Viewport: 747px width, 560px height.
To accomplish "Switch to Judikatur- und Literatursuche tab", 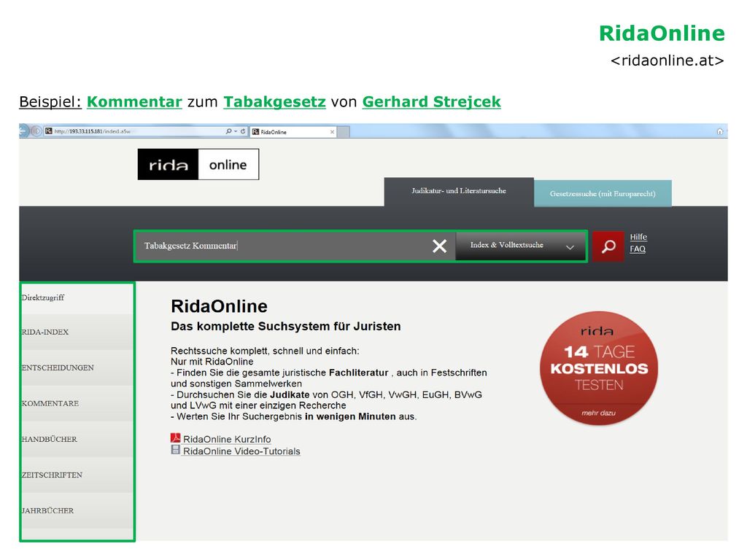I will [x=459, y=192].
